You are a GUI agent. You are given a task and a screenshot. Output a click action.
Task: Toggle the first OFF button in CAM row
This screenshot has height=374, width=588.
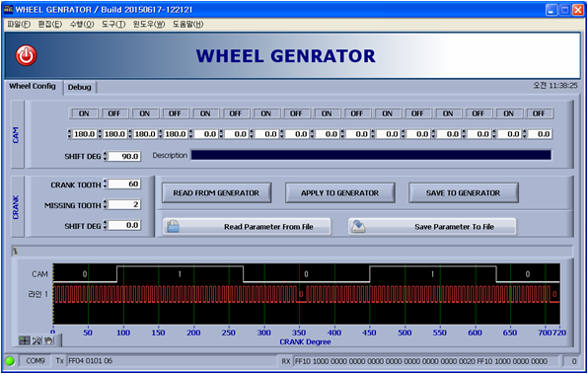click(114, 113)
